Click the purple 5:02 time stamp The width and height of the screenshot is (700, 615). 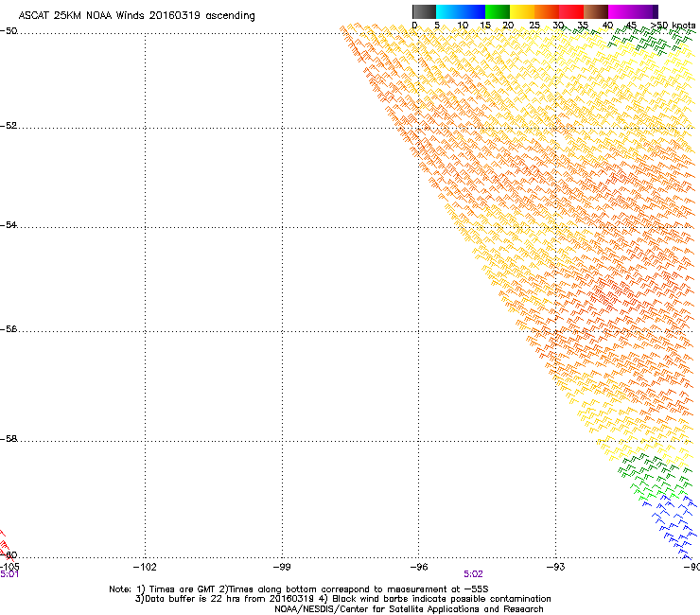[x=473, y=574]
